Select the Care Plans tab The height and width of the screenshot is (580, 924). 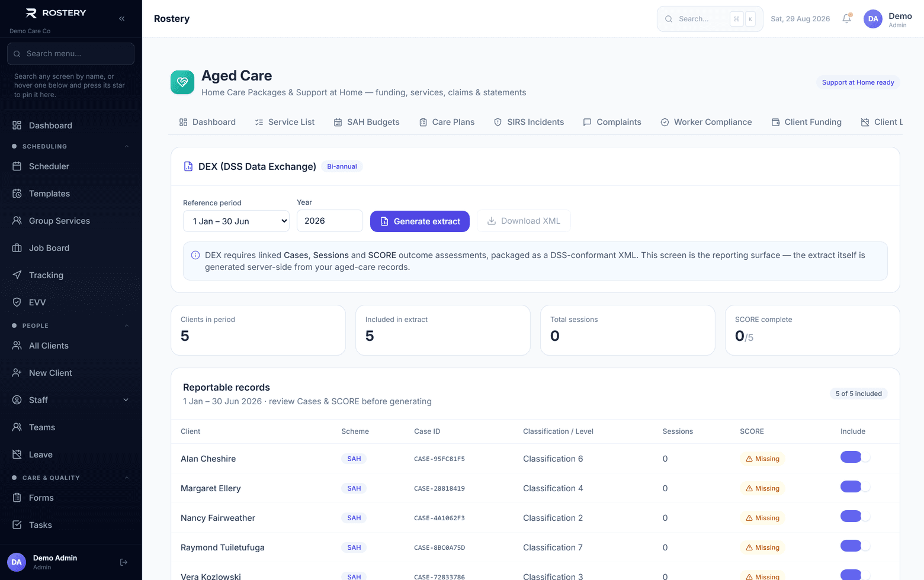pos(447,122)
